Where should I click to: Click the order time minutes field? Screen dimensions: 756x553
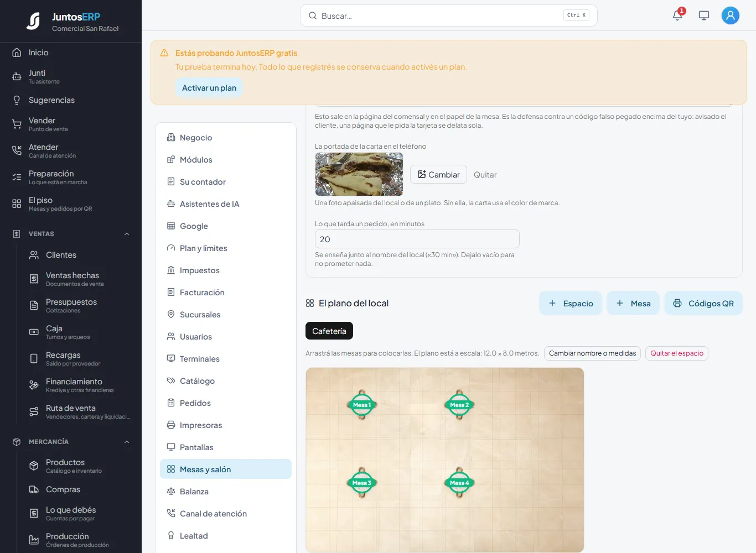(417, 239)
